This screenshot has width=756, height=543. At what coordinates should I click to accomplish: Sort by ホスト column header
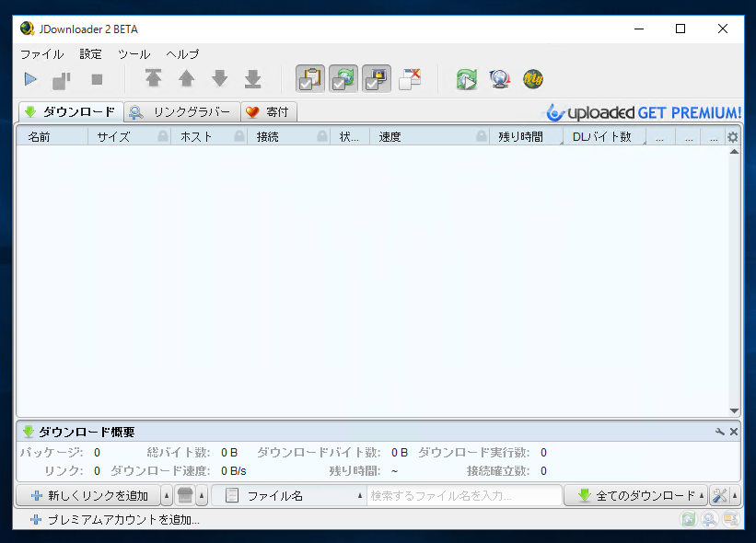click(x=209, y=137)
